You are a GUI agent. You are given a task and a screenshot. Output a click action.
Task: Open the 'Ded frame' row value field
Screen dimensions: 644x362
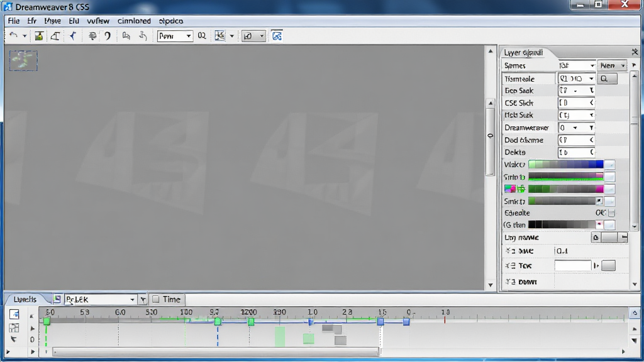coord(576,140)
